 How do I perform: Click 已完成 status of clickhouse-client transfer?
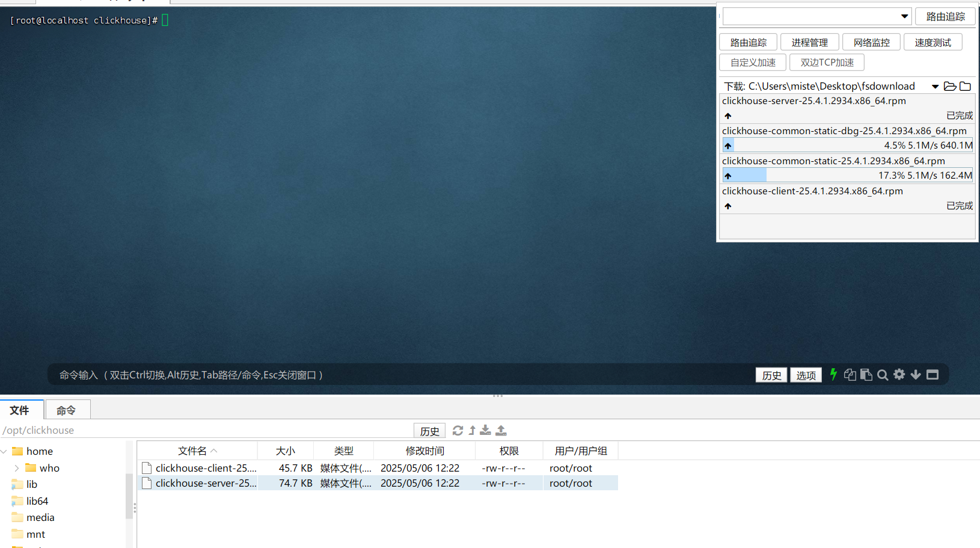[x=960, y=206]
